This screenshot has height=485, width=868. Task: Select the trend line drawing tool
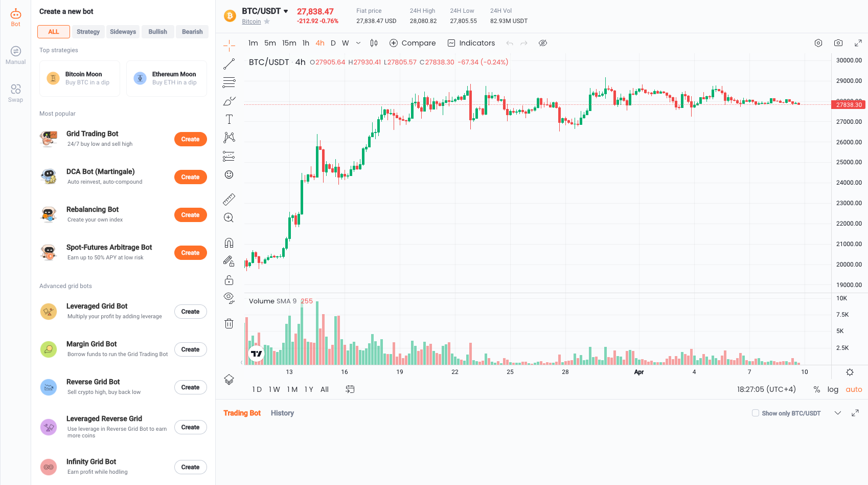(x=229, y=64)
